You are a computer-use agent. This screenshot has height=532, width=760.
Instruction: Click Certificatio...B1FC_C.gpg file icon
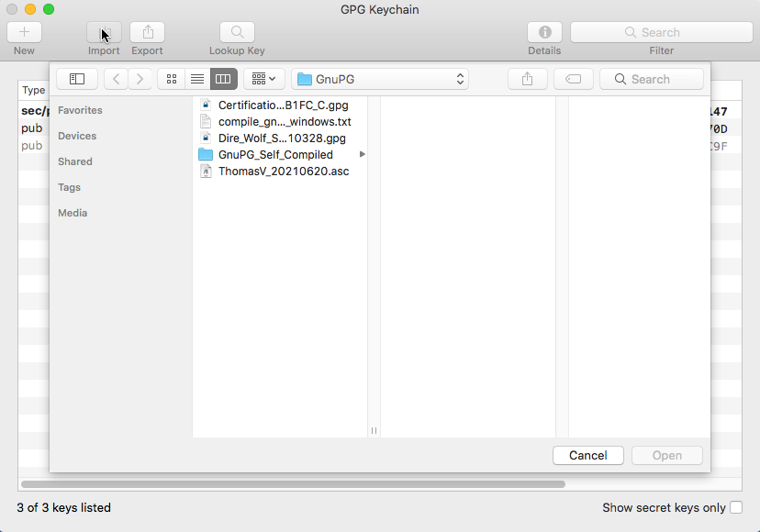206,105
